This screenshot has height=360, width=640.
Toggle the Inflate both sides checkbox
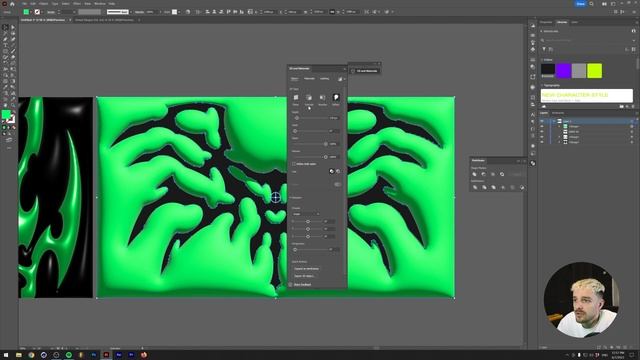pyautogui.click(x=294, y=164)
